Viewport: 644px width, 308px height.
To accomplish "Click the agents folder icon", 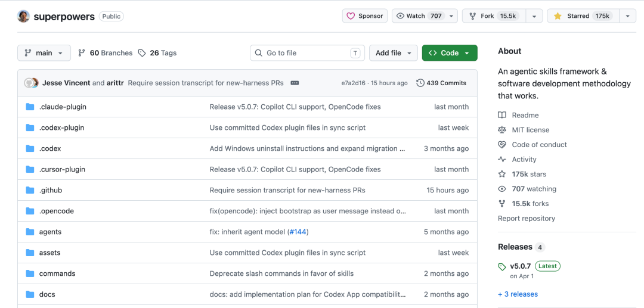I will point(30,232).
